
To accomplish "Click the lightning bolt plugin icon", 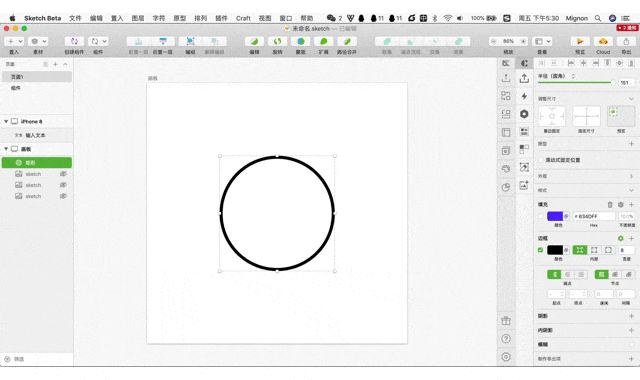I will point(524,96).
